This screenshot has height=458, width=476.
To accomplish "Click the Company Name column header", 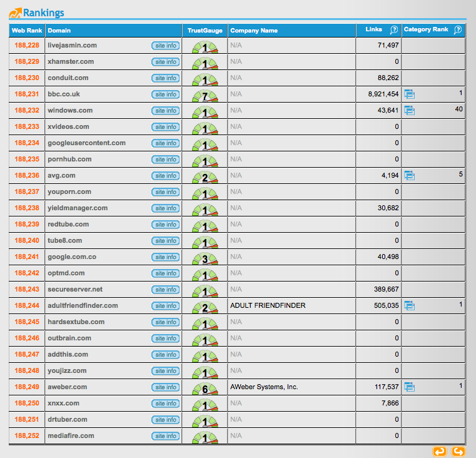I will point(254,31).
